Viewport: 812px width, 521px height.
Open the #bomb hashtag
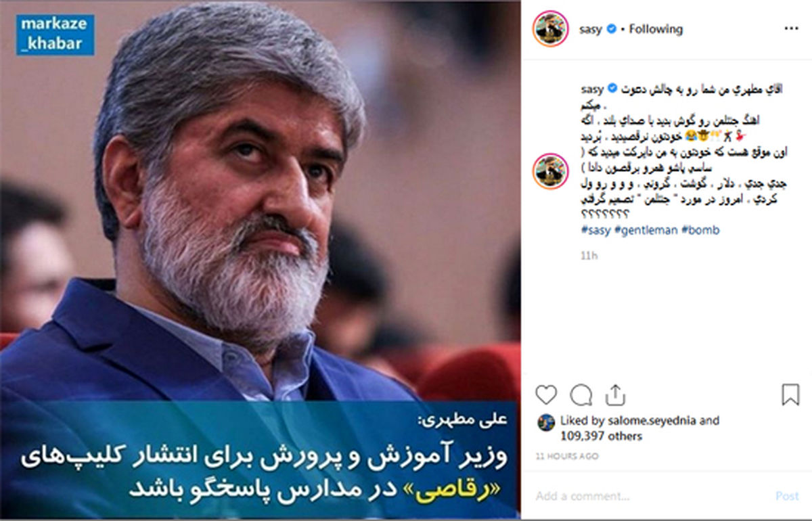(x=700, y=230)
